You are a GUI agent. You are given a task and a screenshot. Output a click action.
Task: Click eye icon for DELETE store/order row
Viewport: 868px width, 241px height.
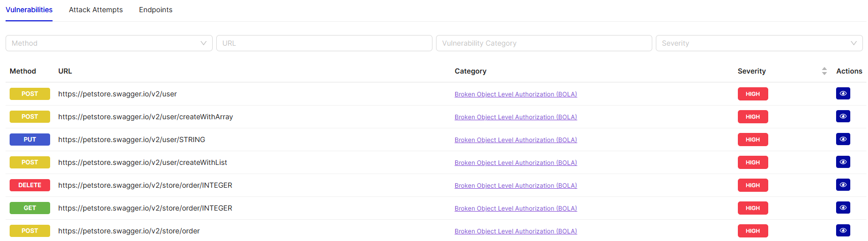pyautogui.click(x=843, y=185)
